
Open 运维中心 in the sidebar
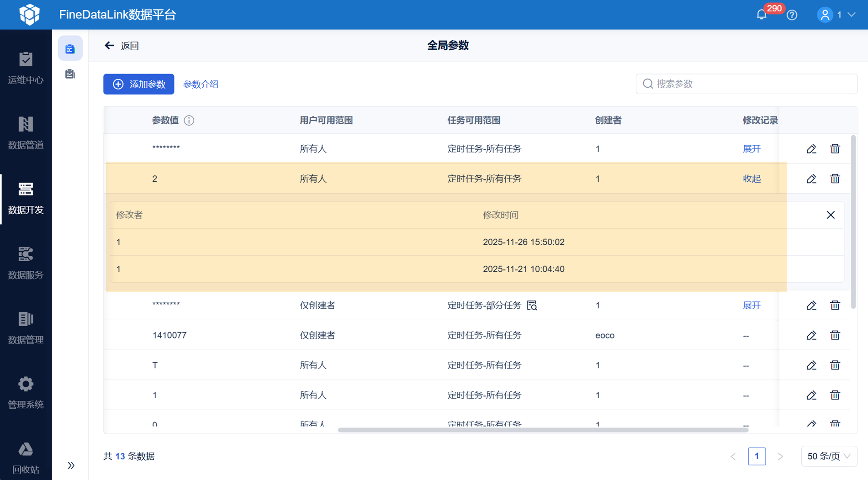point(26,69)
